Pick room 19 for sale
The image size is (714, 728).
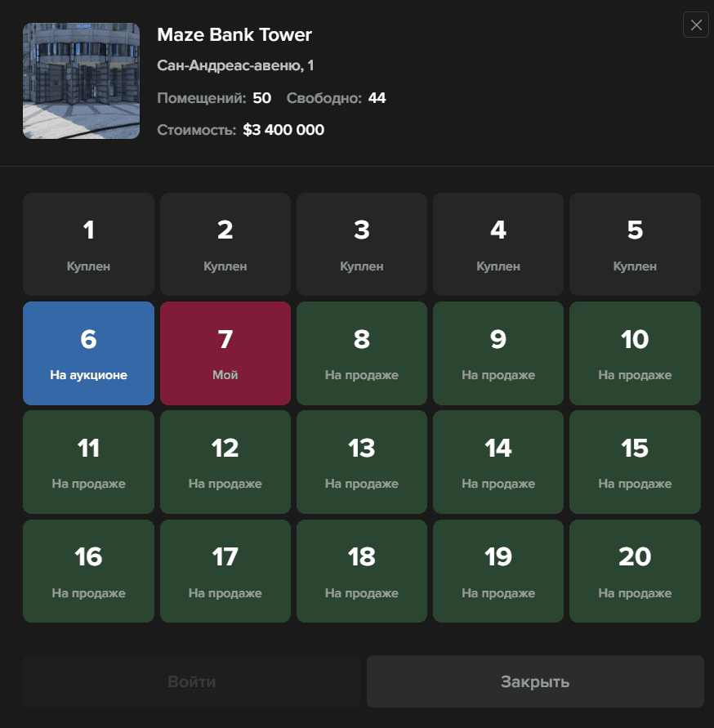click(498, 570)
